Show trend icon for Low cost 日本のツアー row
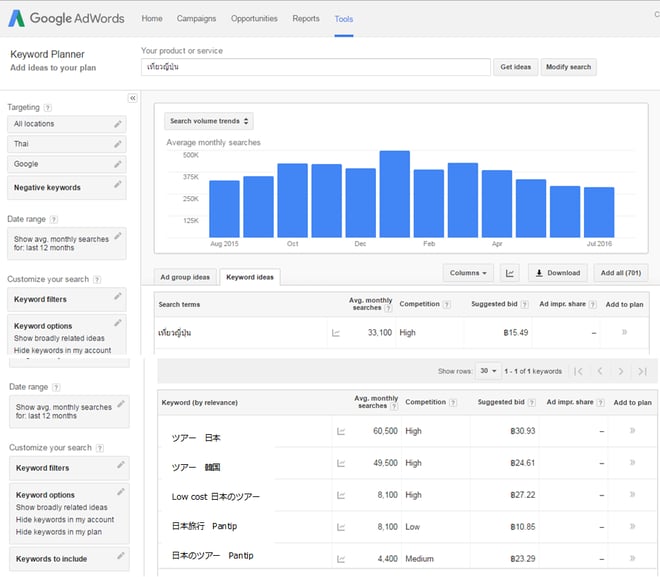660x577 pixels. (341, 495)
